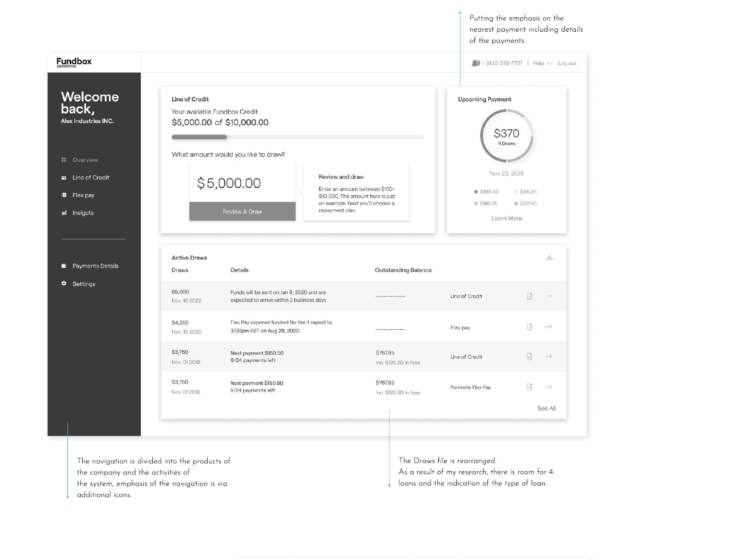Open document icon for Formerly Flex Pay row
The width and height of the screenshot is (733, 560).
[529, 387]
